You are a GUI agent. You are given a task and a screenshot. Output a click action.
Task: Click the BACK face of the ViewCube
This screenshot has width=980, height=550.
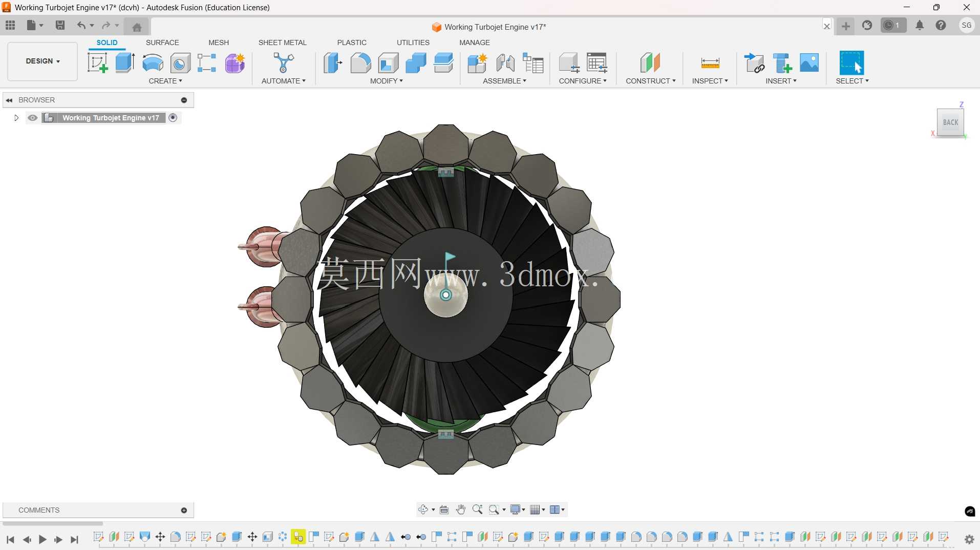tap(950, 122)
